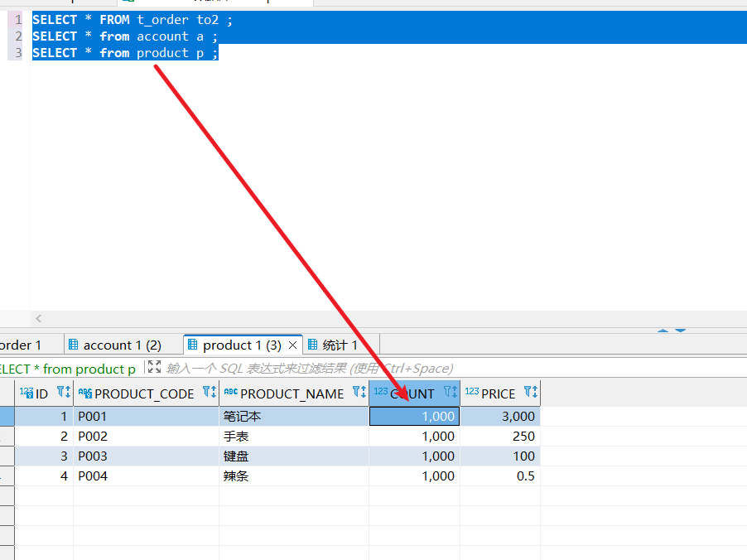The image size is (747, 560).
Task: Switch to the account 1 (2) tab
Action: 122,345
